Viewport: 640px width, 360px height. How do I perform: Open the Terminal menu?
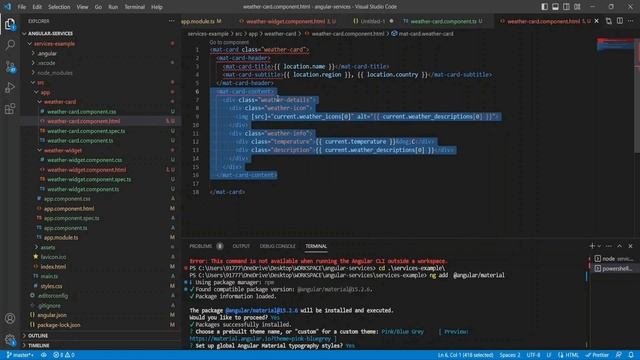[134, 7]
